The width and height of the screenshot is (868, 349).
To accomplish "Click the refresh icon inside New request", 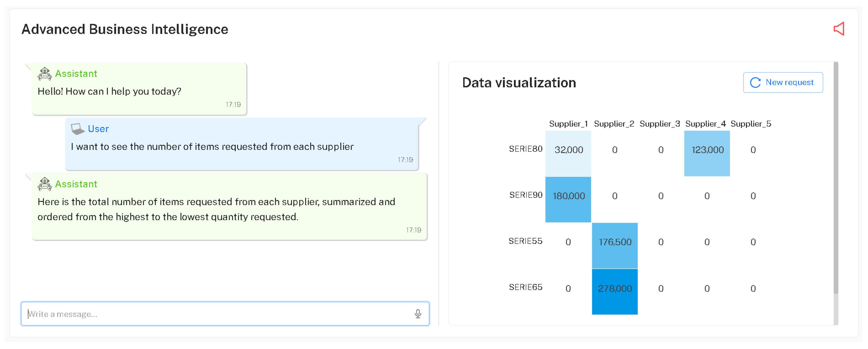I will (755, 82).
